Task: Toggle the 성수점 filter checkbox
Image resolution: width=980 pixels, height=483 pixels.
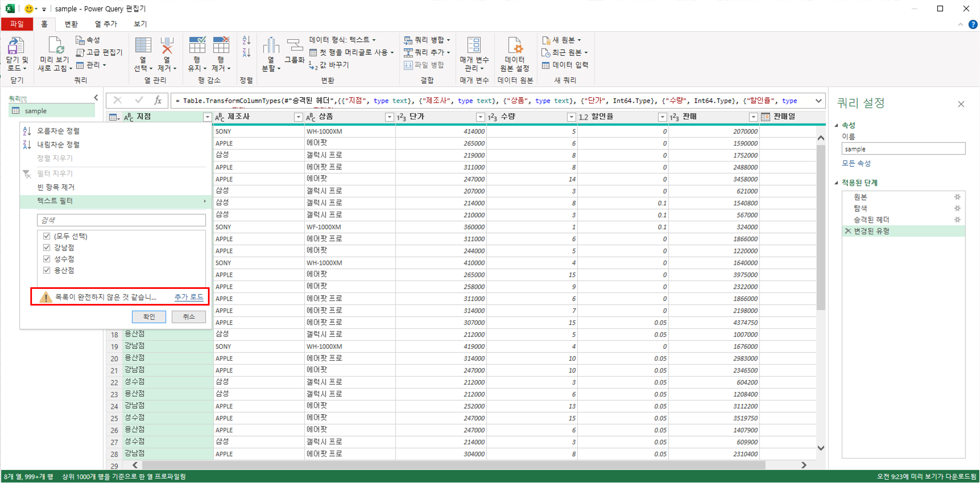Action: click(47, 259)
